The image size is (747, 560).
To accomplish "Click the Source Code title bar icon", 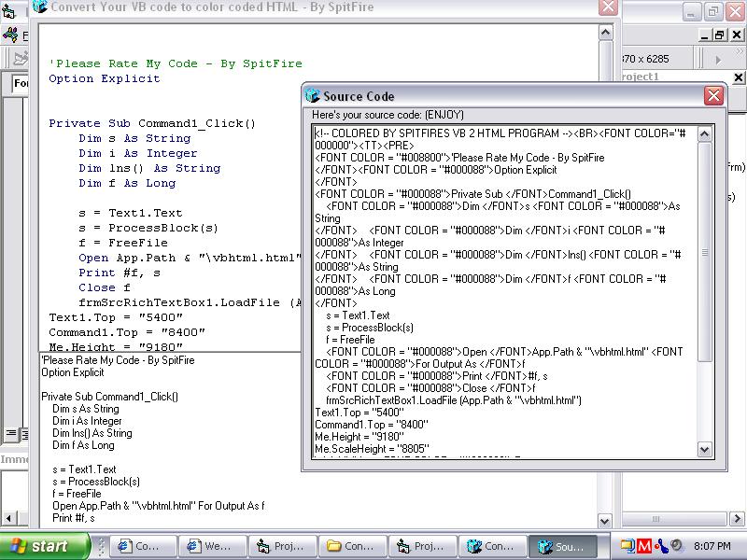I will tap(313, 96).
